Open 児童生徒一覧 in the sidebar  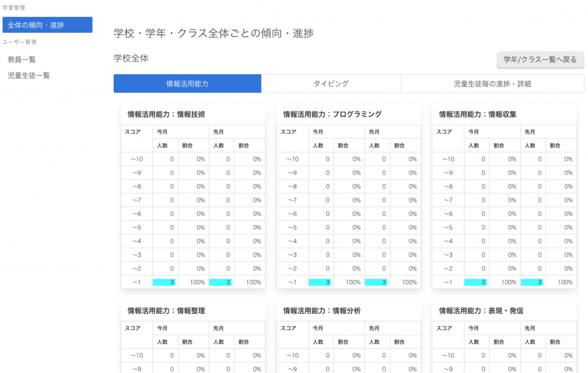click(x=29, y=75)
